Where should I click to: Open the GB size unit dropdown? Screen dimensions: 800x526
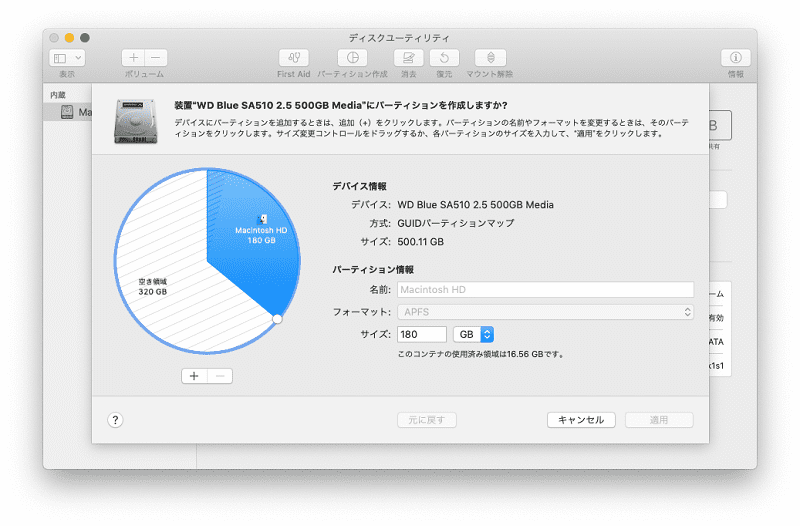[x=473, y=334]
